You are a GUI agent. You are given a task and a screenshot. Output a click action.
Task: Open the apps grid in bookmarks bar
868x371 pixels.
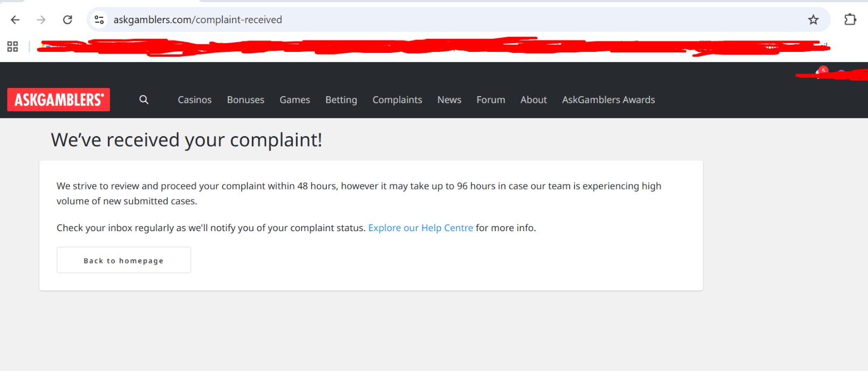(12, 47)
